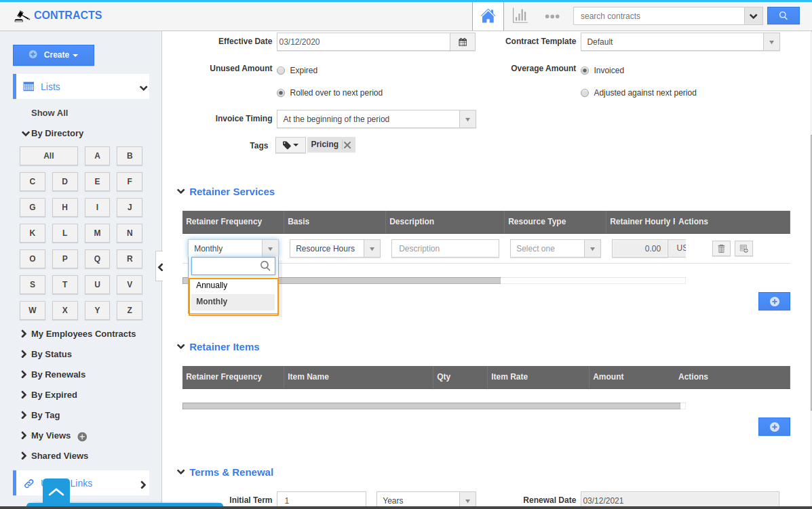Open the Effective Date calendar picker

pyautogui.click(x=463, y=42)
